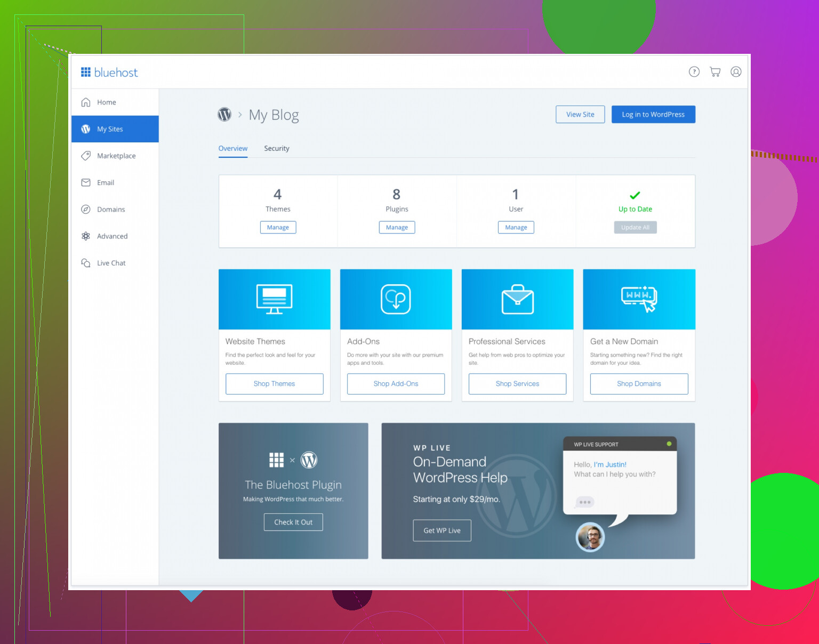The image size is (819, 644).
Task: Click the Check It Out button
Action: click(x=293, y=522)
